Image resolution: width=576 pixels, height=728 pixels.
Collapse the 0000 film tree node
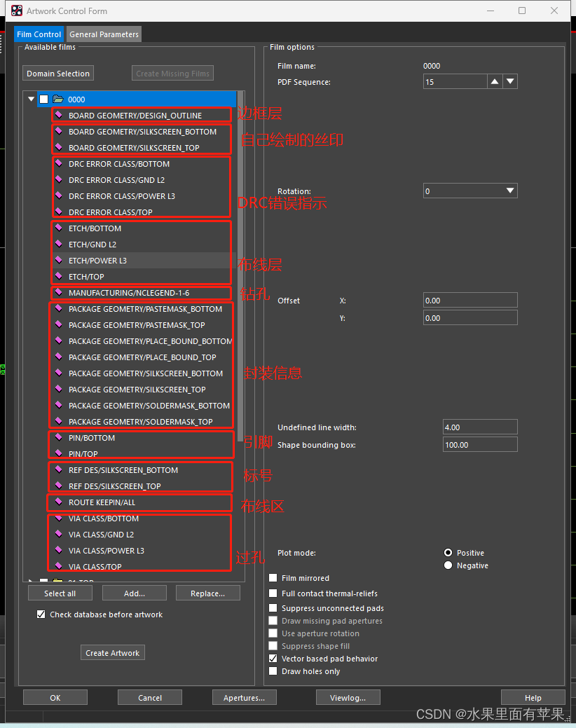[x=31, y=99]
